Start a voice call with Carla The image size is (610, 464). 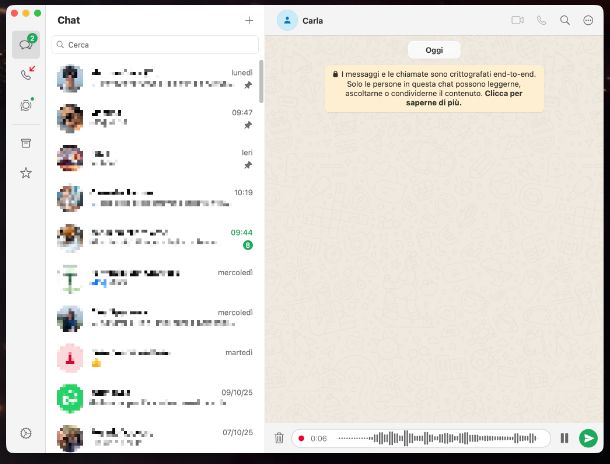pos(542,20)
